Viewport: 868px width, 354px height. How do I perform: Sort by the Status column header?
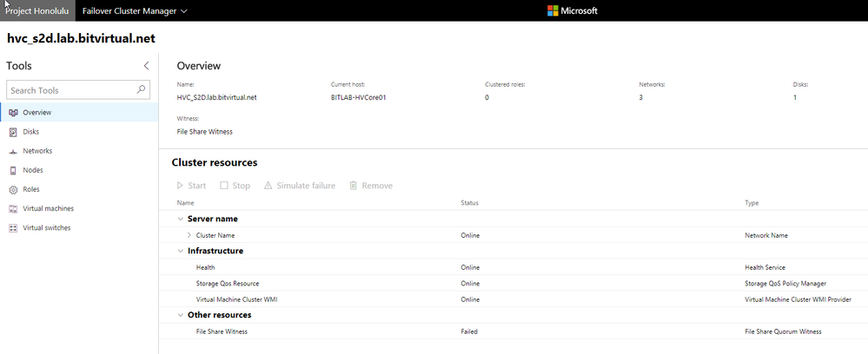[x=469, y=203]
